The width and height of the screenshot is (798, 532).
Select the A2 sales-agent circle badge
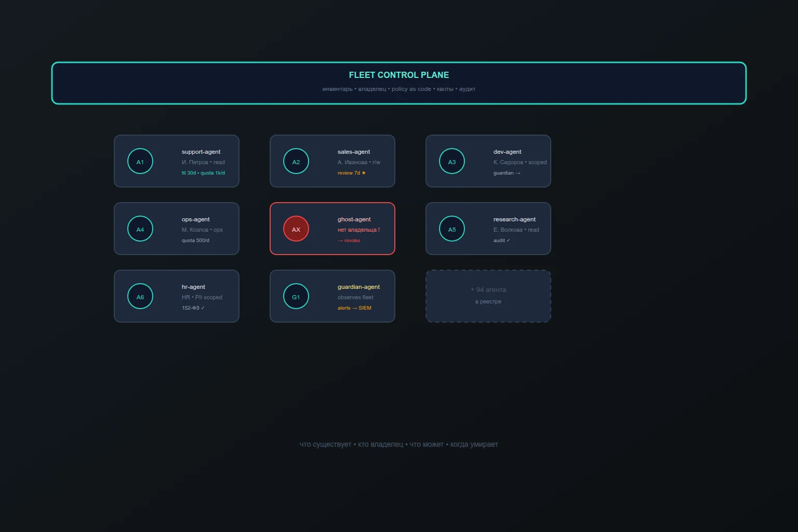coord(296,161)
